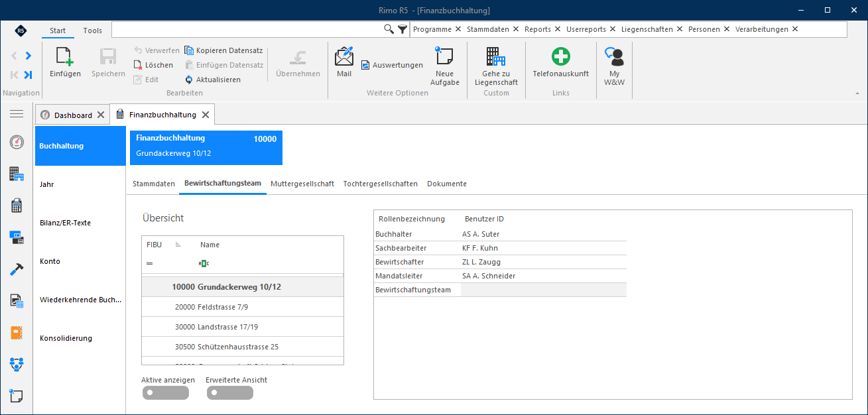Open the Name column filter operator
This screenshot has width=868, height=415.
pyautogui.click(x=204, y=263)
